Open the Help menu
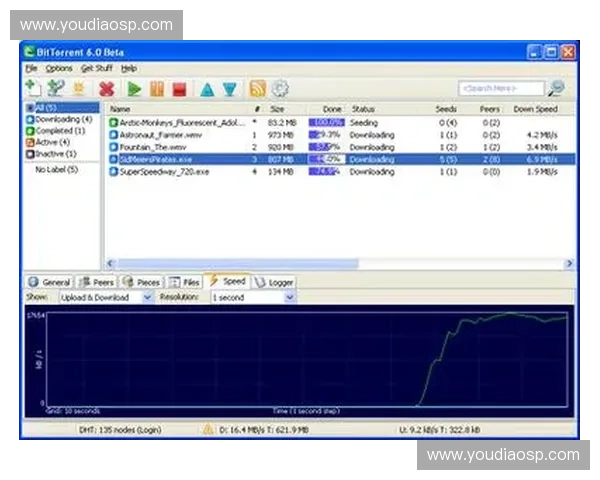 point(129,69)
